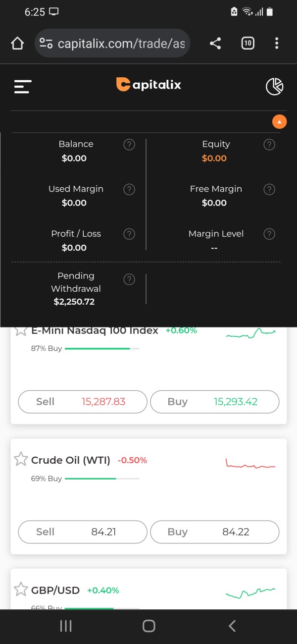Show help for Pending Withdrawal

point(129,280)
